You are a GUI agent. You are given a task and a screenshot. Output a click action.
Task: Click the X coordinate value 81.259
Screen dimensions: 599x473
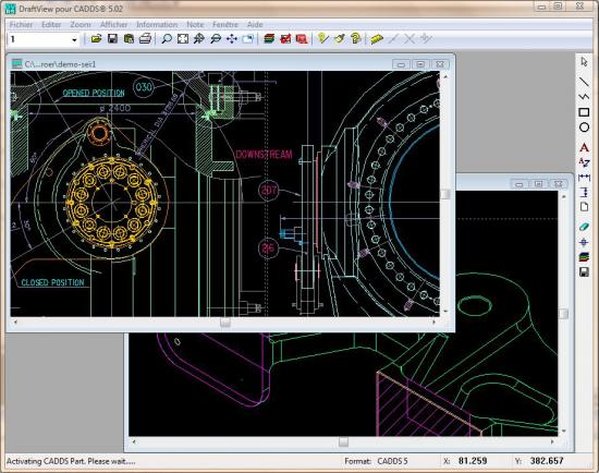473,461
